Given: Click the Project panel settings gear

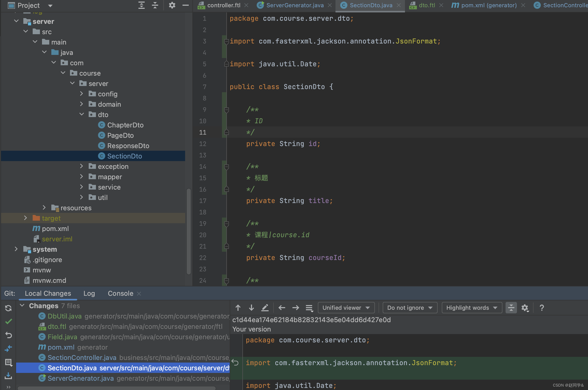Looking at the screenshot, I should 172,5.
